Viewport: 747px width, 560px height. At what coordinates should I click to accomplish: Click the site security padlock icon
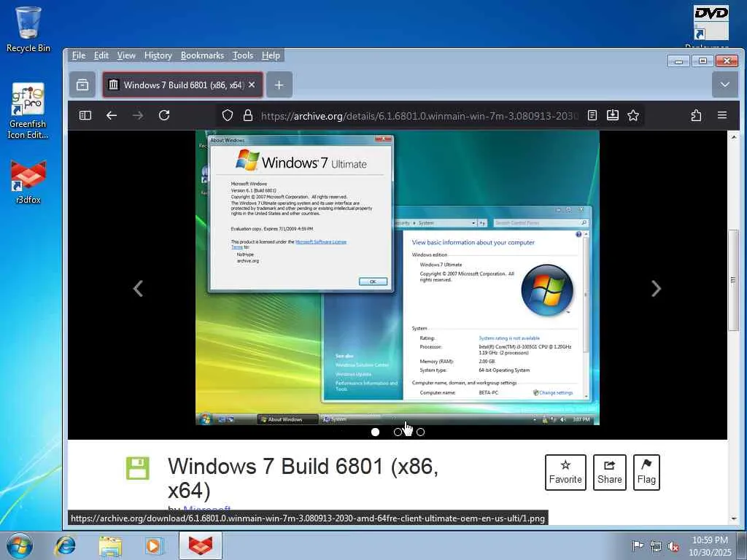248,115
